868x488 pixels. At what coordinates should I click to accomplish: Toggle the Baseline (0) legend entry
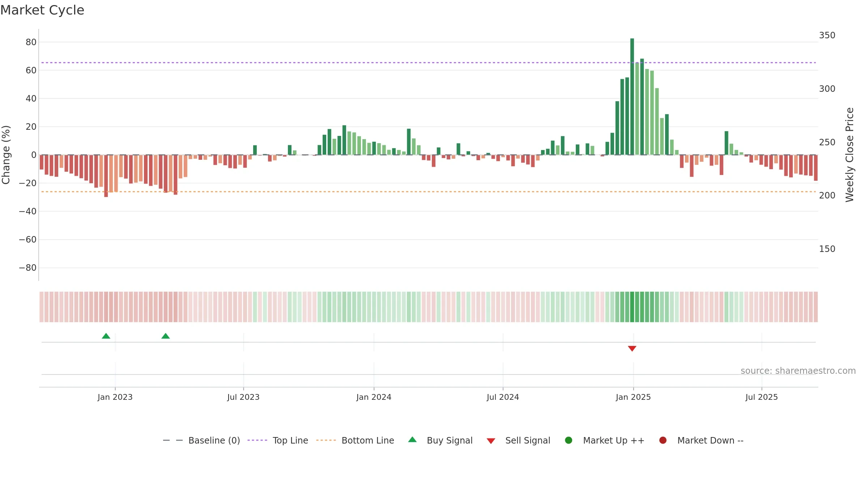tap(201, 441)
